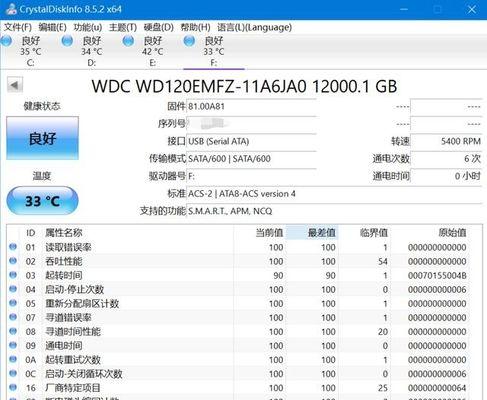Viewport: 487px width, 400px height.
Task: Select the 启动-停止次数 attribute name
Action: pos(75,289)
